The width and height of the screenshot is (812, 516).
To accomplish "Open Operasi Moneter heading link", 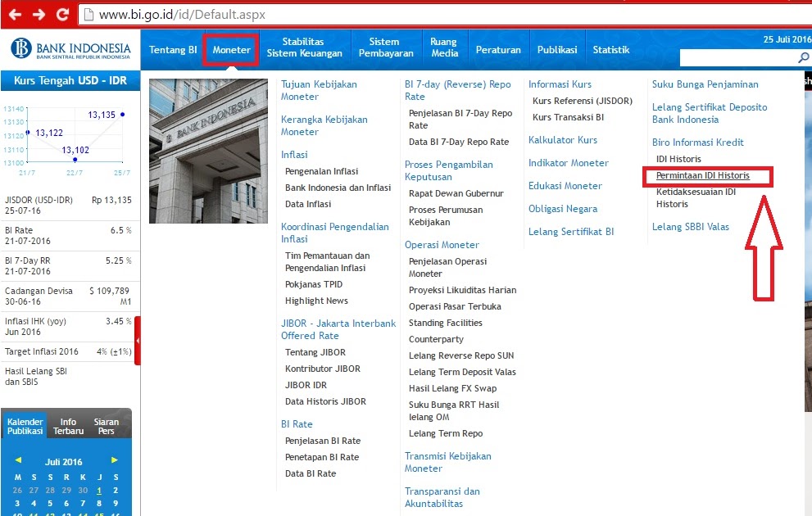I will click(x=442, y=244).
